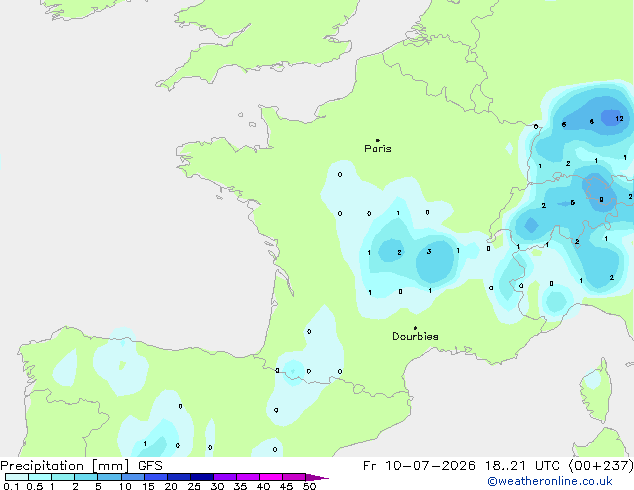
Task: Click the Dourbies city label
Action: click(x=415, y=336)
